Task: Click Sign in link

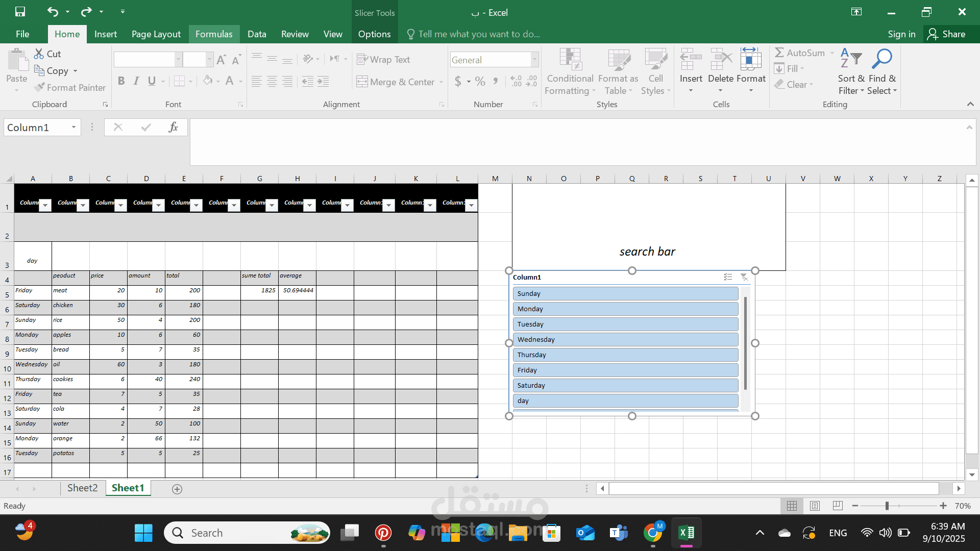Action: point(901,34)
